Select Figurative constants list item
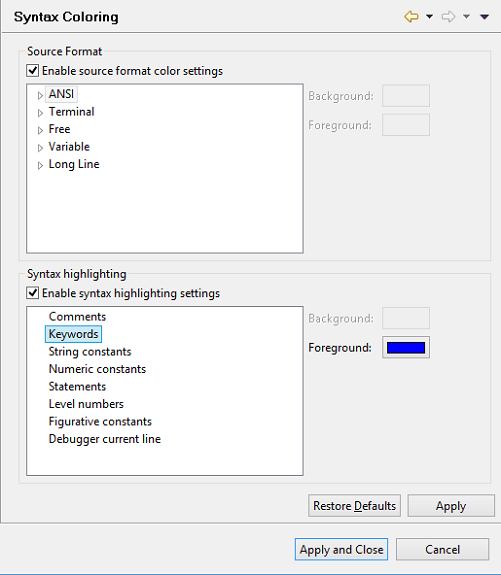Image resolution: width=501 pixels, height=575 pixels. 100,421
